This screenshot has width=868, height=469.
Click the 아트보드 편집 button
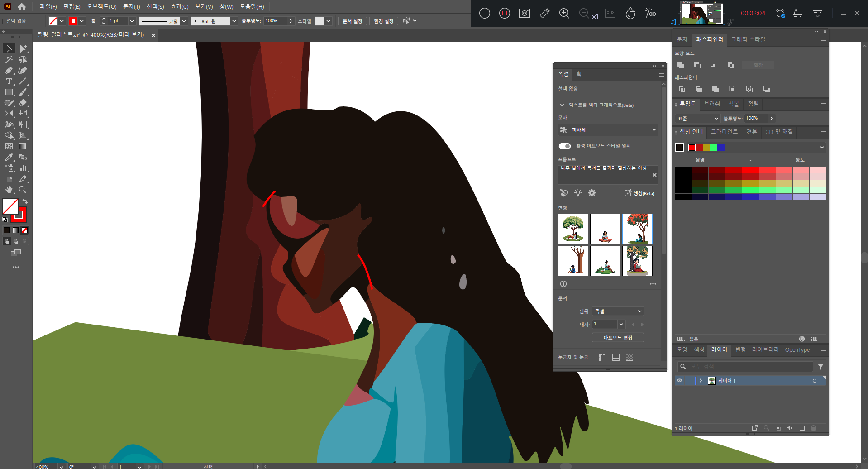pos(618,338)
